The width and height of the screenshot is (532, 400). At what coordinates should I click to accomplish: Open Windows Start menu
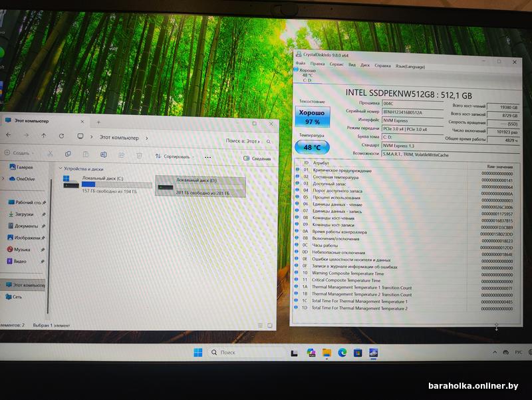click(x=198, y=353)
